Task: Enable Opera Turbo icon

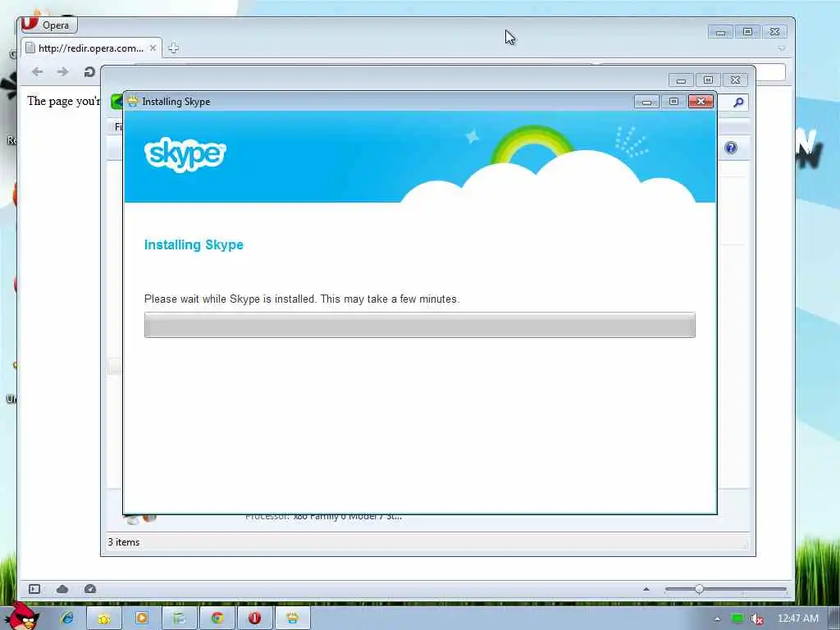Action: tap(90, 589)
